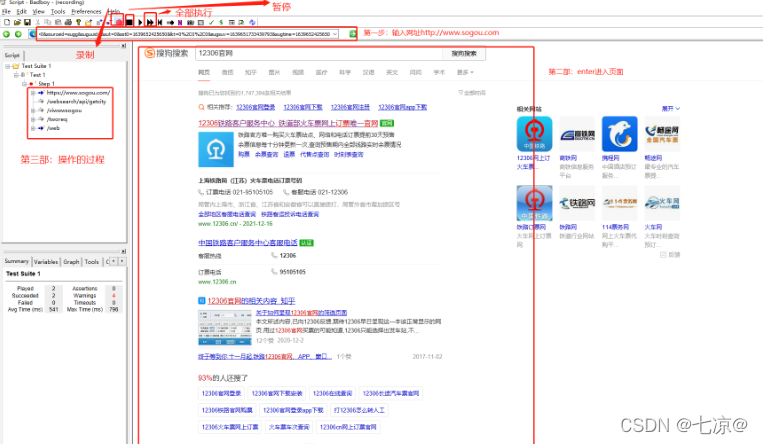Expand the /web request node
Viewport: 763px width, 444px height.
[x=33, y=128]
